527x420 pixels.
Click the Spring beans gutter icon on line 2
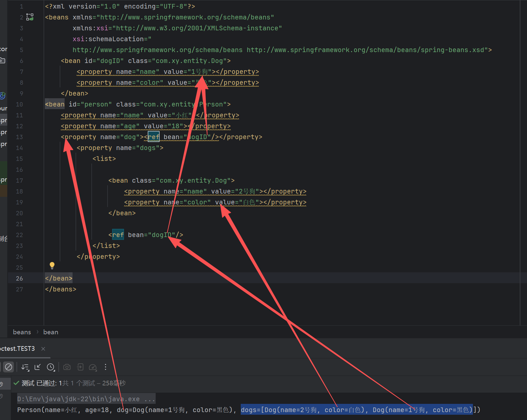[30, 17]
